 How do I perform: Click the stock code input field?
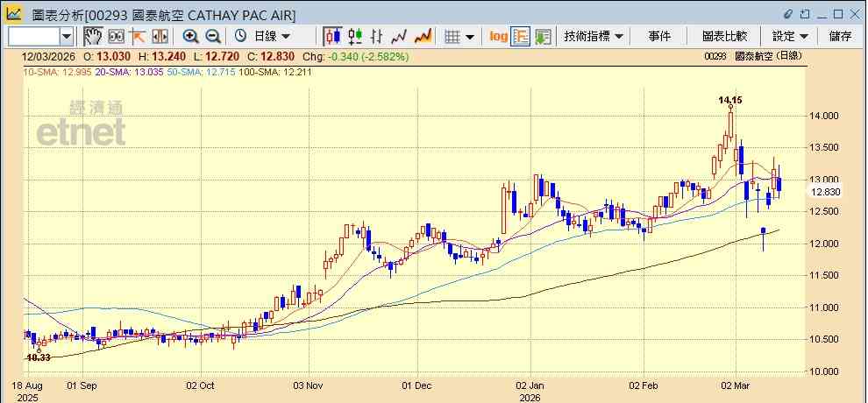[x=34, y=37]
